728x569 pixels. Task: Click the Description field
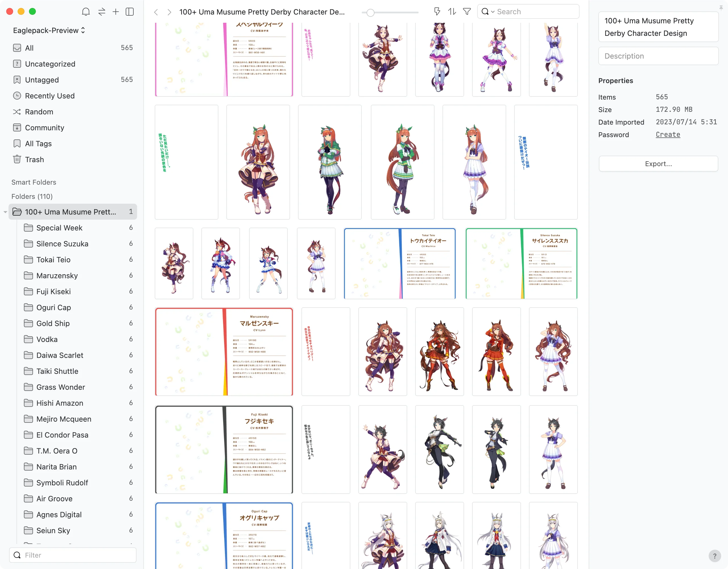coord(658,56)
